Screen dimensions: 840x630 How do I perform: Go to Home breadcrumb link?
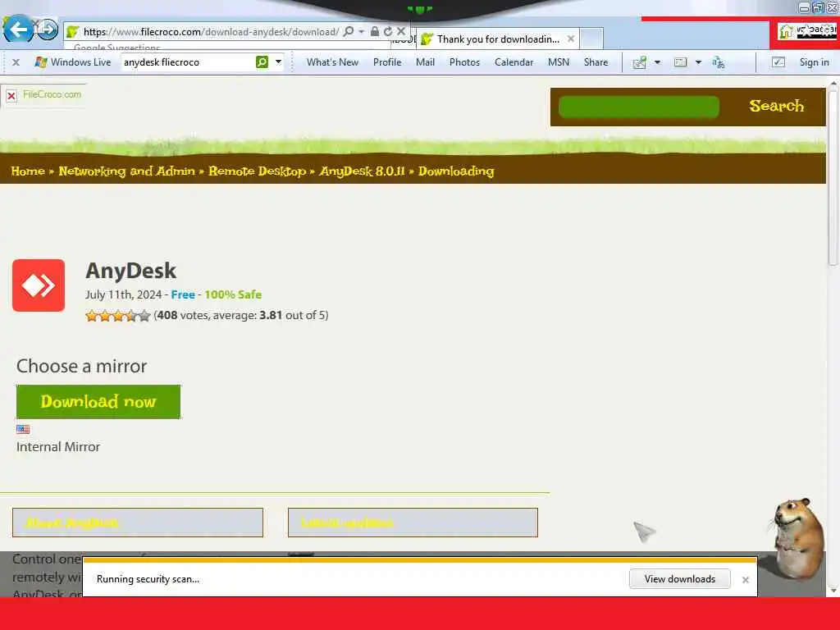pyautogui.click(x=28, y=171)
